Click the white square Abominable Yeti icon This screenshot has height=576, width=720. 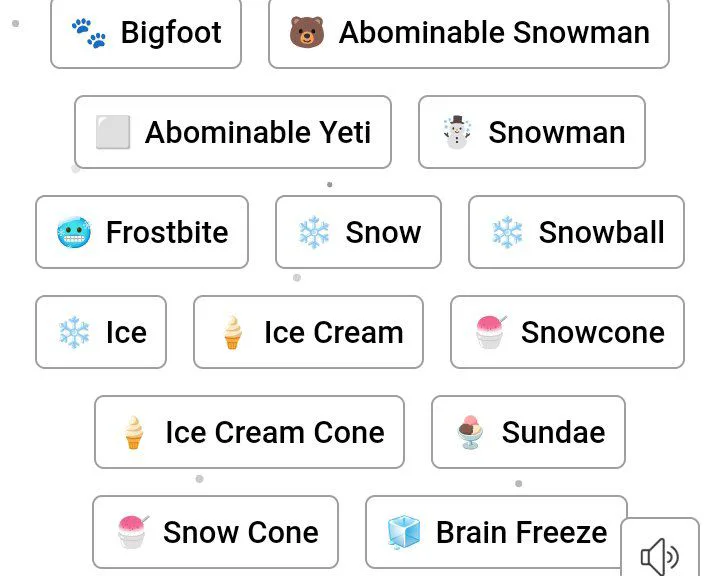point(113,132)
